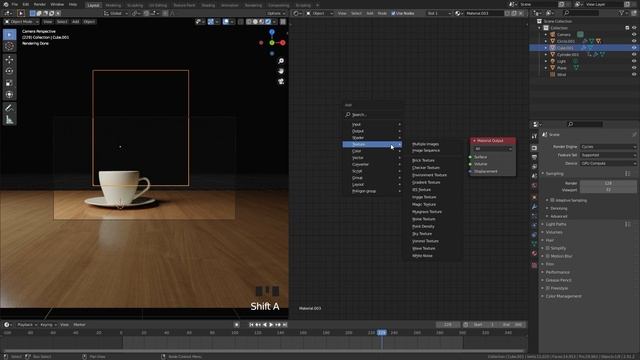This screenshot has height=360, width=640.
Task: Expand the Performance panel
Action: pyautogui.click(x=557, y=272)
